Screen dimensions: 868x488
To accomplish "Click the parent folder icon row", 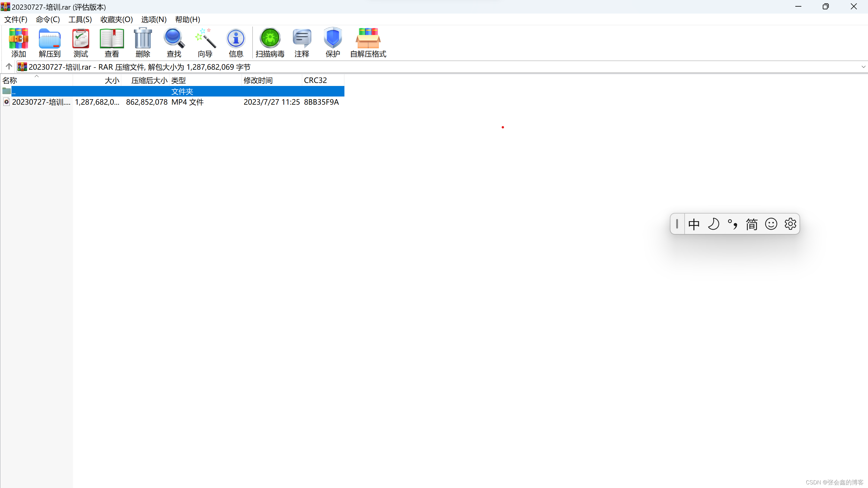I will pyautogui.click(x=6, y=91).
